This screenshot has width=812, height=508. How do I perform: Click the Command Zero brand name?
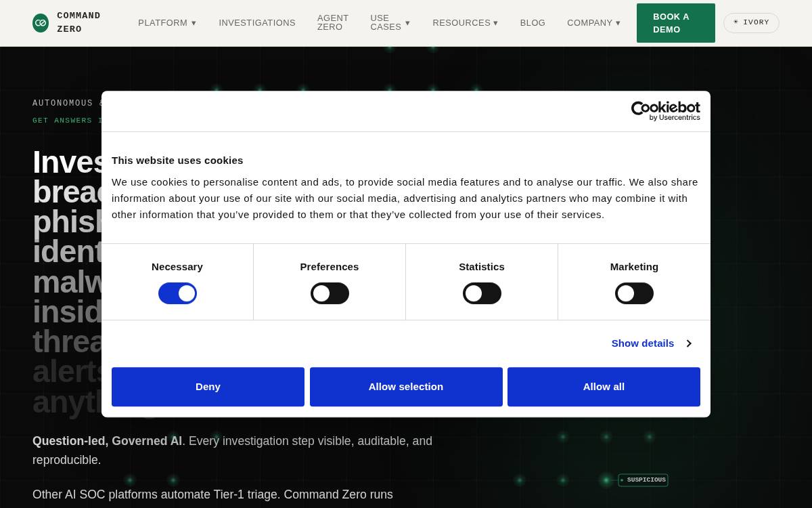(78, 22)
